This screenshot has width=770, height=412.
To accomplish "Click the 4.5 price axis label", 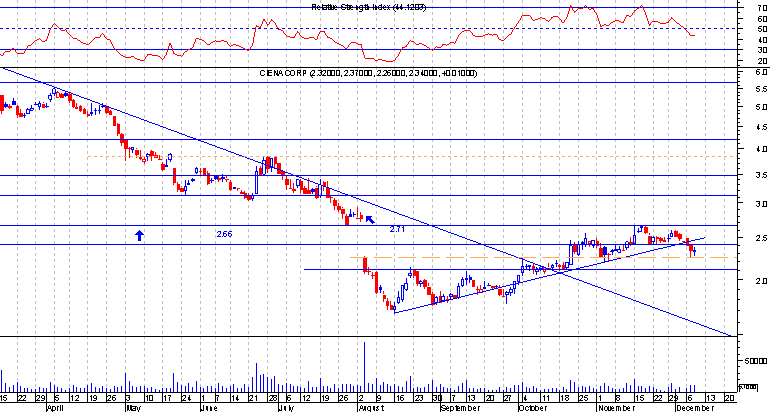I will [x=761, y=128].
